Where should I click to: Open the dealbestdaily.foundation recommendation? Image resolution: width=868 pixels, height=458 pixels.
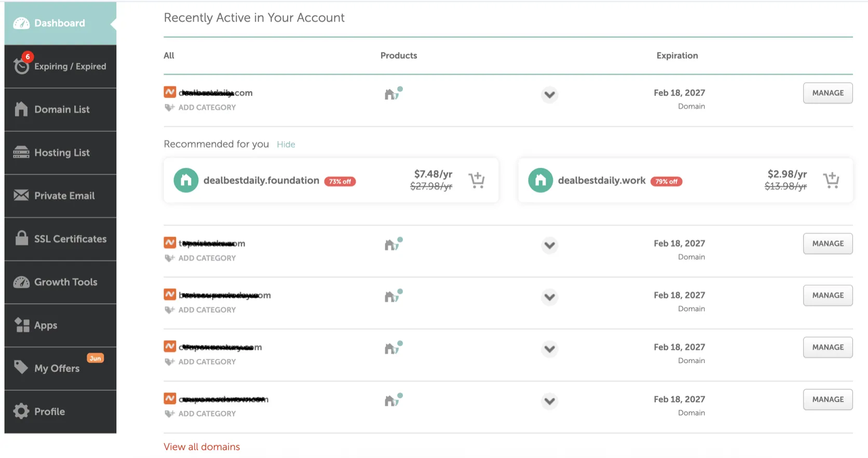pyautogui.click(x=261, y=181)
